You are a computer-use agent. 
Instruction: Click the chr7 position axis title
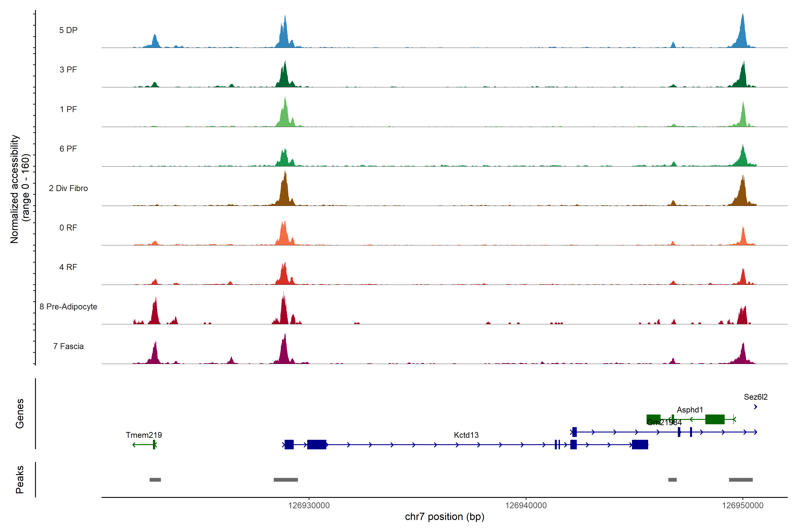[x=444, y=517]
